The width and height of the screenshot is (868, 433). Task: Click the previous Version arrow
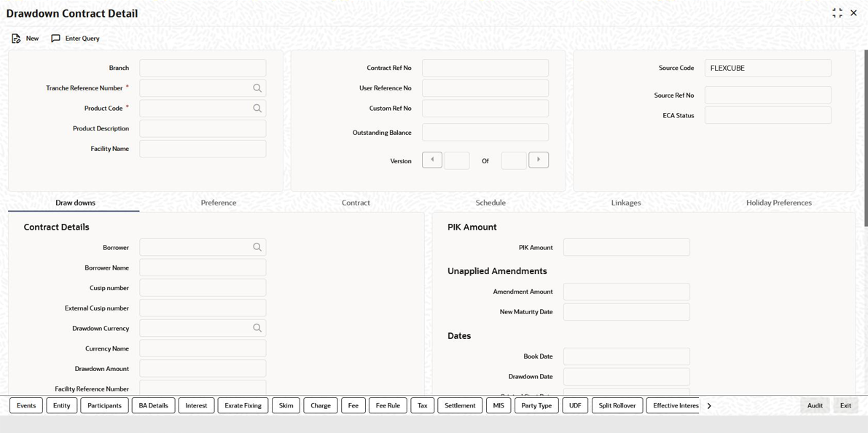click(x=431, y=160)
